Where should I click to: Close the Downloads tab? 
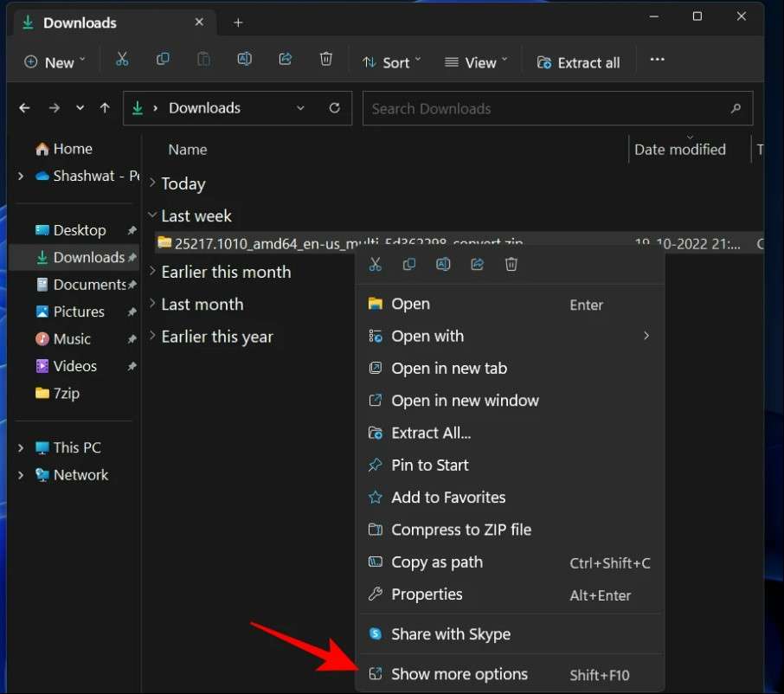tap(199, 22)
